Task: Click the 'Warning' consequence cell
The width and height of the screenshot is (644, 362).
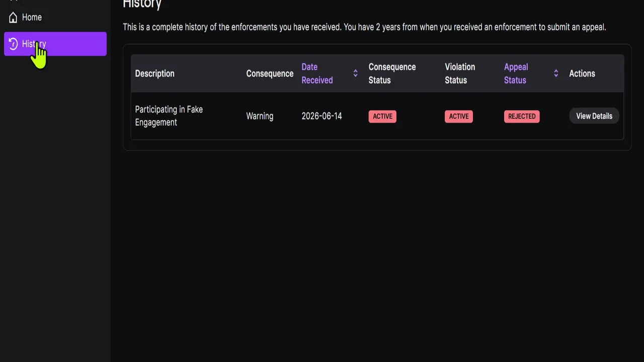Action: click(x=260, y=116)
